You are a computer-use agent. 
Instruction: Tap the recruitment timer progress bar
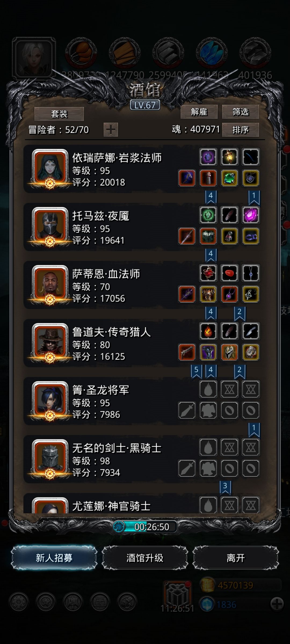145,527
